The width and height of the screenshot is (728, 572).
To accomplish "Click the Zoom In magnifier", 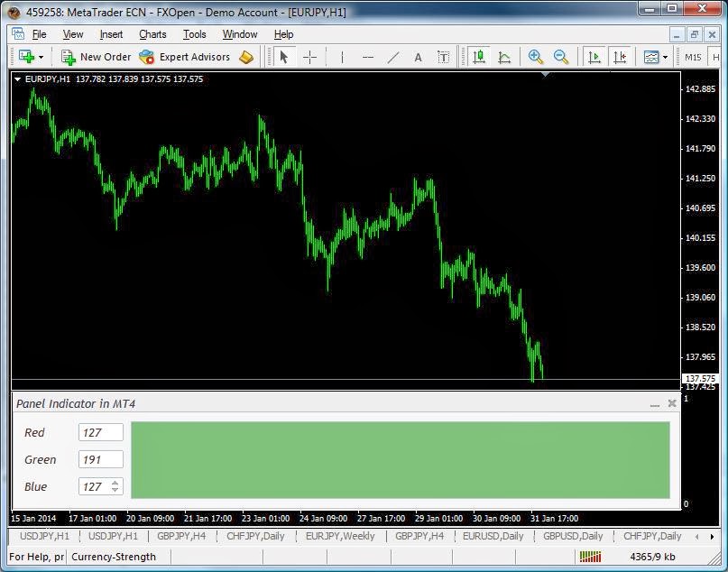I will [536, 57].
